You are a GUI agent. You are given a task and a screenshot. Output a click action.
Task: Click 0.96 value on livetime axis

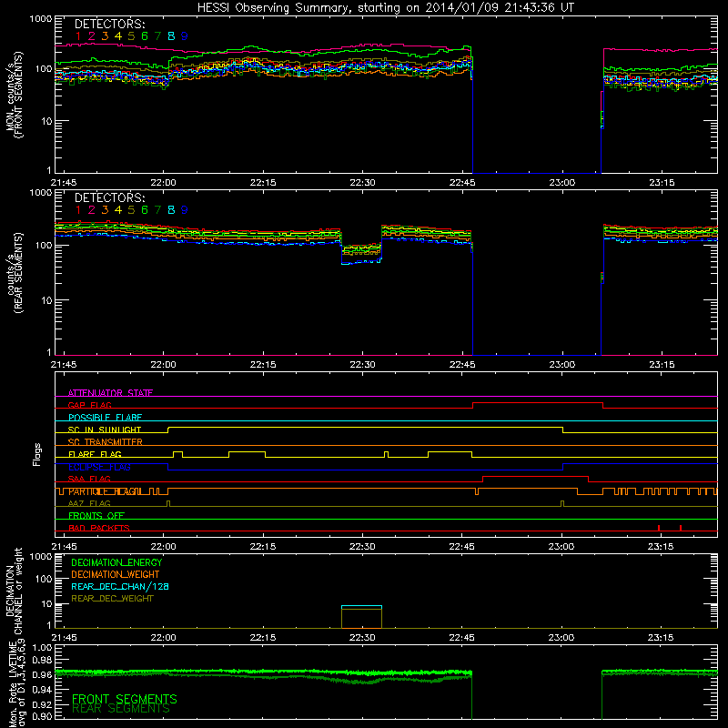[x=42, y=674]
